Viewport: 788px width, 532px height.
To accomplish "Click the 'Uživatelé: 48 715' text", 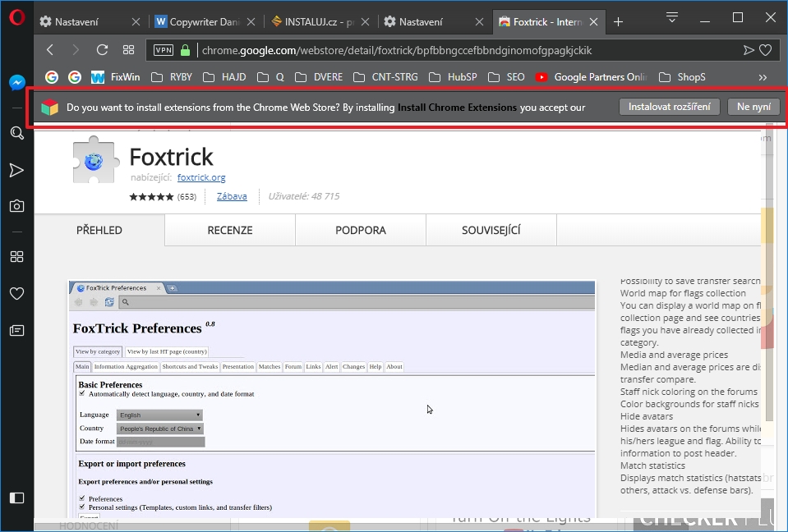I will coord(303,196).
